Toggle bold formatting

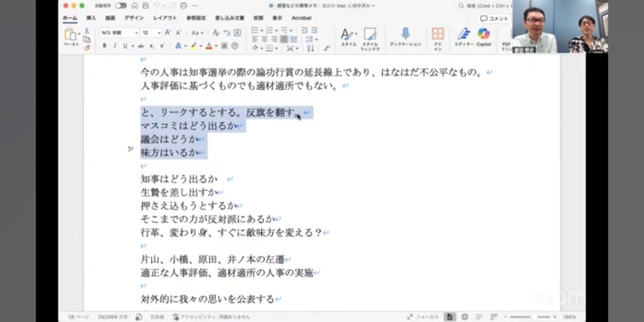pos(105,46)
